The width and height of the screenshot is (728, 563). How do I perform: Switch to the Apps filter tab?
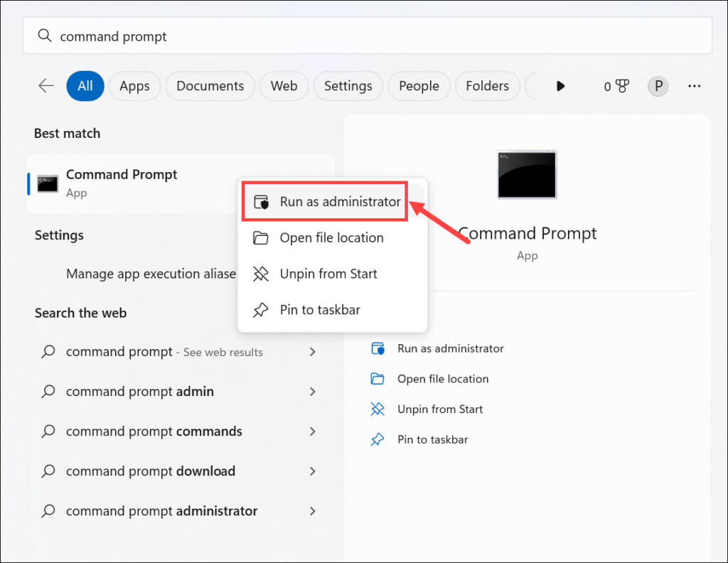[x=134, y=86]
